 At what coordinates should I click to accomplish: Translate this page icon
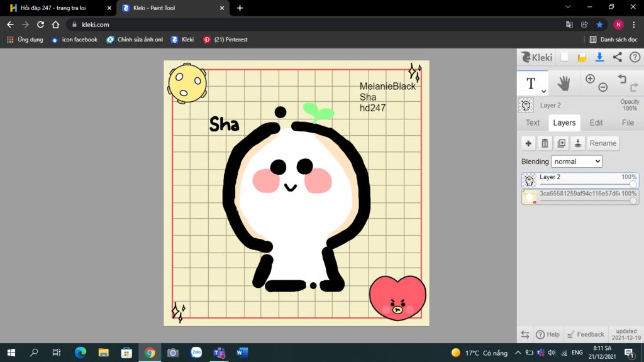coord(569,25)
